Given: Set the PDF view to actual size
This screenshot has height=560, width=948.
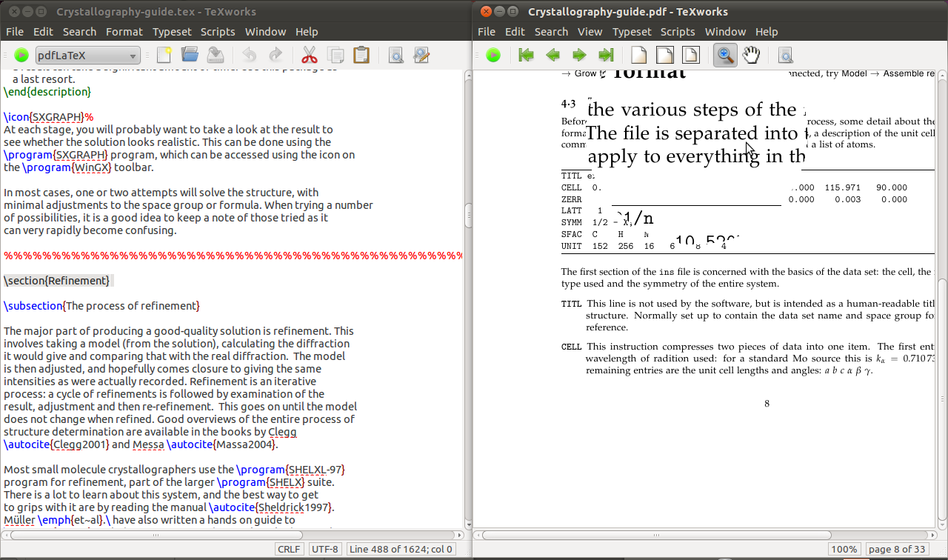Looking at the screenshot, I should pyautogui.click(x=638, y=55).
